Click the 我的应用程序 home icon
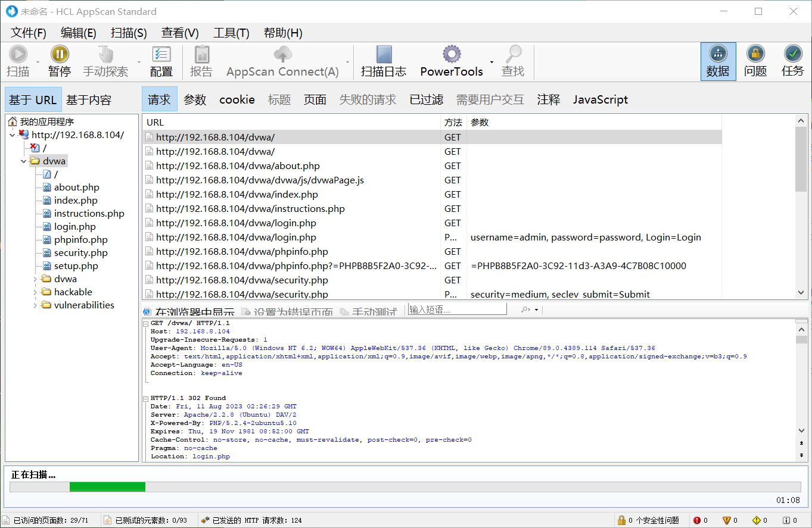Screen dimensions: 812x528 click(x=13, y=121)
